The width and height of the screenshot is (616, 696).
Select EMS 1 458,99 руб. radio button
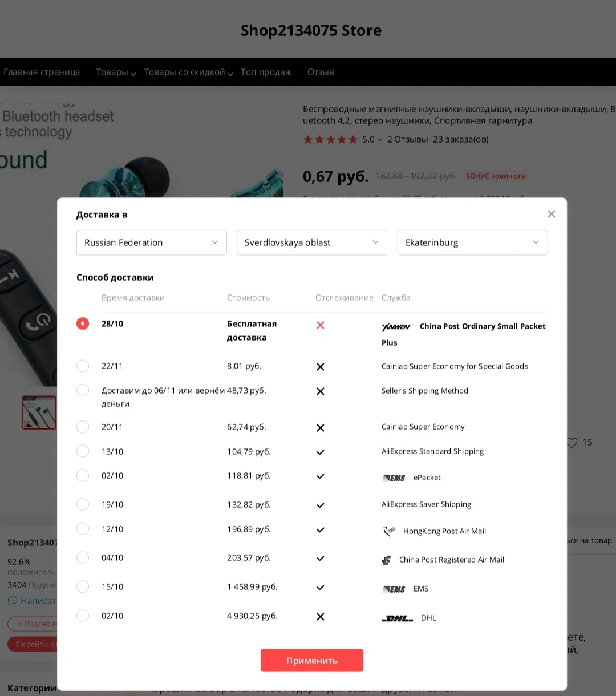tap(83, 586)
